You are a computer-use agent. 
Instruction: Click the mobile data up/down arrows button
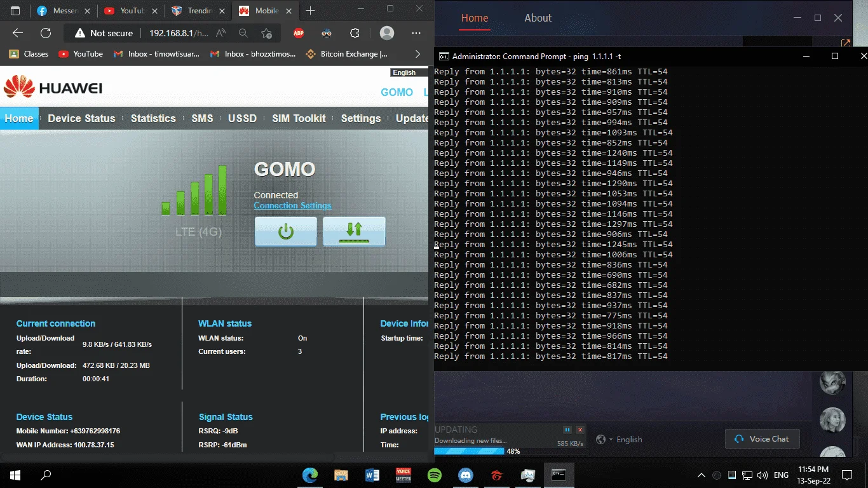(354, 231)
